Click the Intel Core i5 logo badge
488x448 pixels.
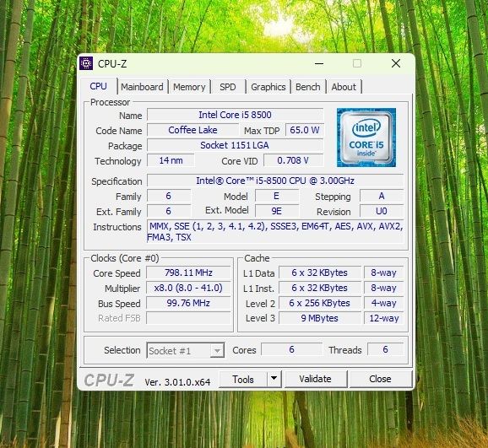tap(366, 138)
